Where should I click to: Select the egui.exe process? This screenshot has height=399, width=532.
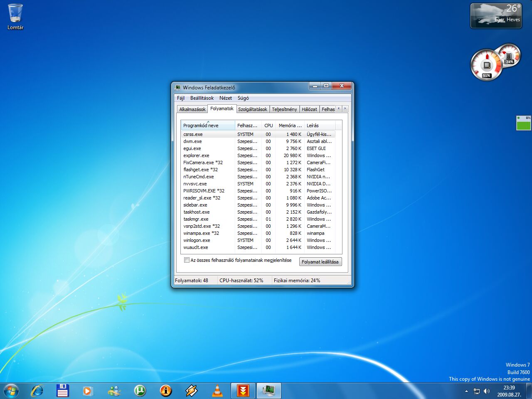(258, 148)
